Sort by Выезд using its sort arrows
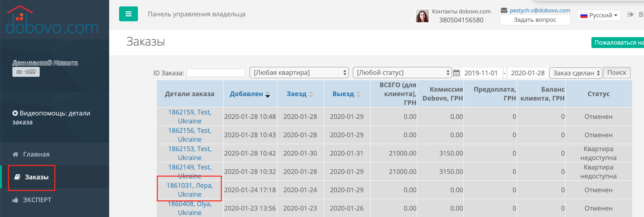 (x=358, y=94)
